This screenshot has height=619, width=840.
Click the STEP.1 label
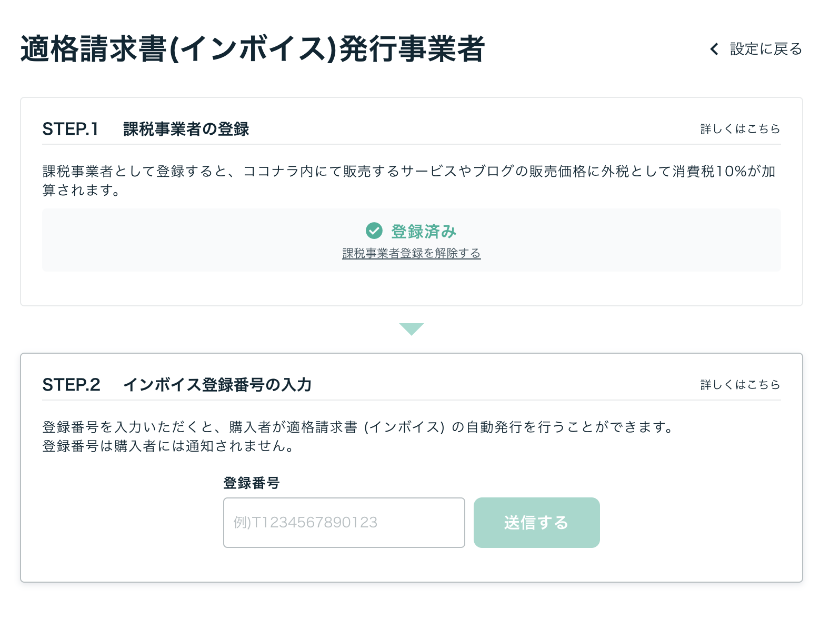71,129
